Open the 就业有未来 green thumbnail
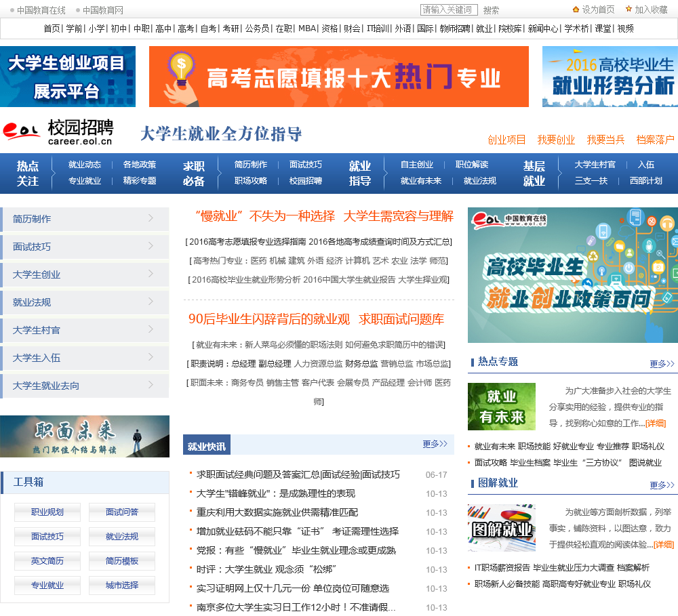Image resolution: width=678 pixels, height=616 pixels. click(x=502, y=407)
